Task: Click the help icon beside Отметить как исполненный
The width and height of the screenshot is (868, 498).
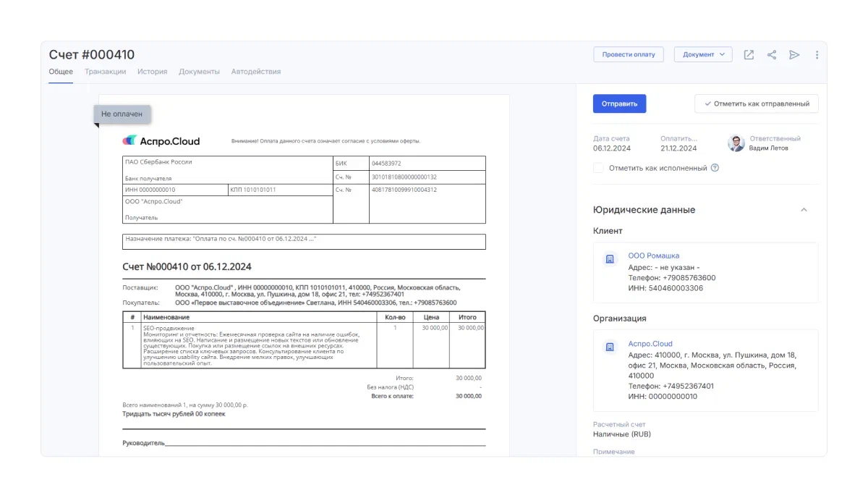Action: click(x=715, y=168)
